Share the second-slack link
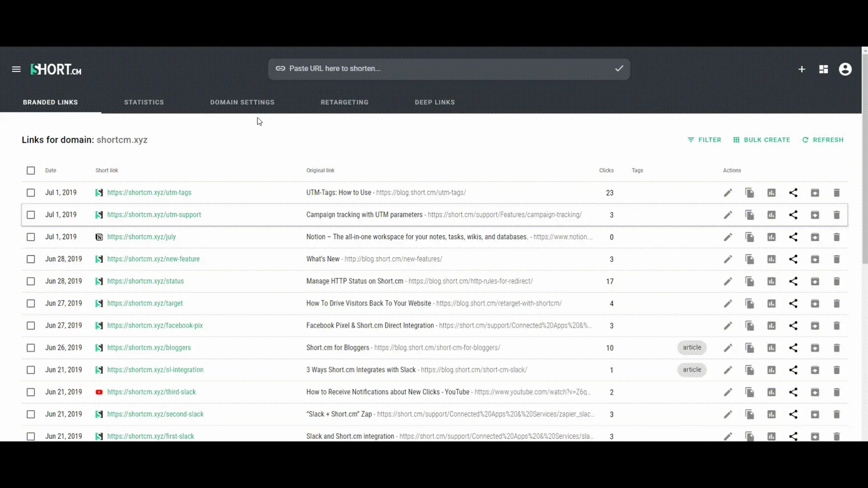The height and width of the screenshot is (488, 868). pyautogui.click(x=793, y=414)
